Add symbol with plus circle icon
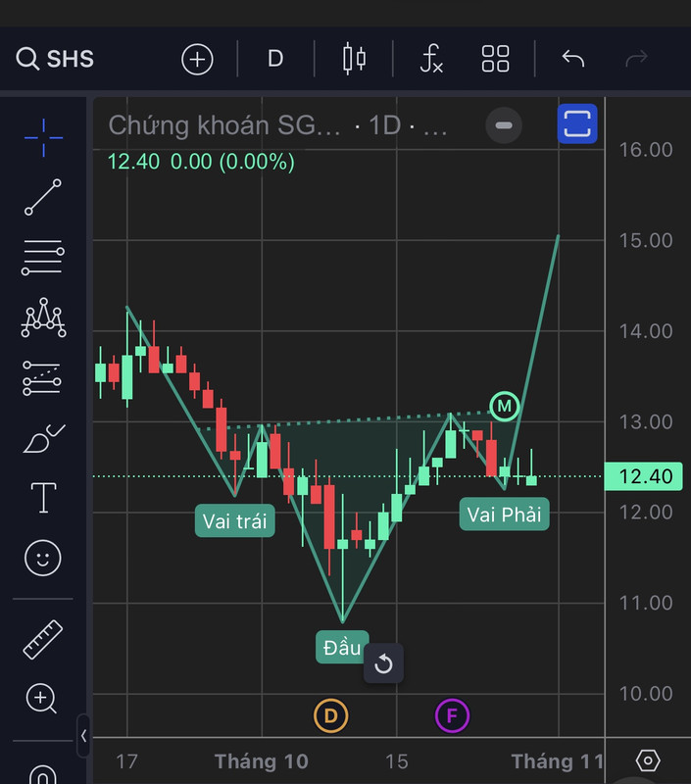This screenshot has width=691, height=784. 197,59
